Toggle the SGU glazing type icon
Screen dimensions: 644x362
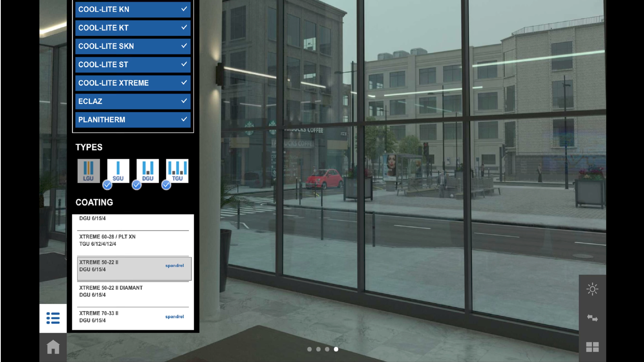point(118,171)
